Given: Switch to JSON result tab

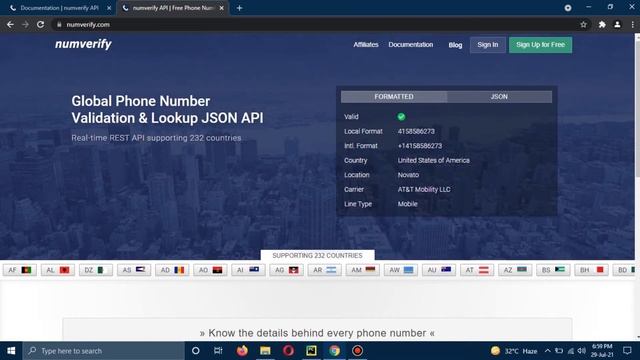Looking at the screenshot, I should [499, 97].
